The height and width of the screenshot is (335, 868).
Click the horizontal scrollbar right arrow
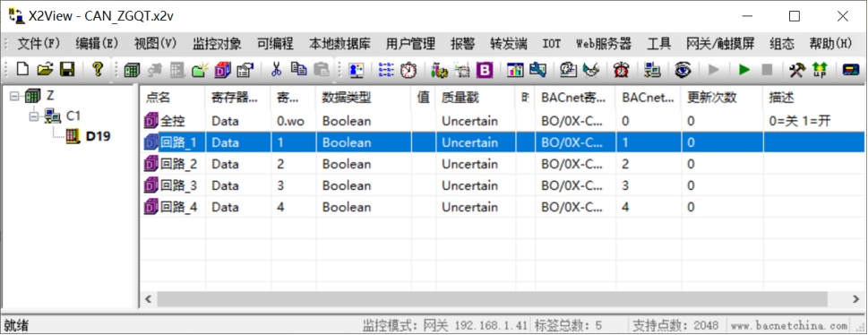point(855,299)
